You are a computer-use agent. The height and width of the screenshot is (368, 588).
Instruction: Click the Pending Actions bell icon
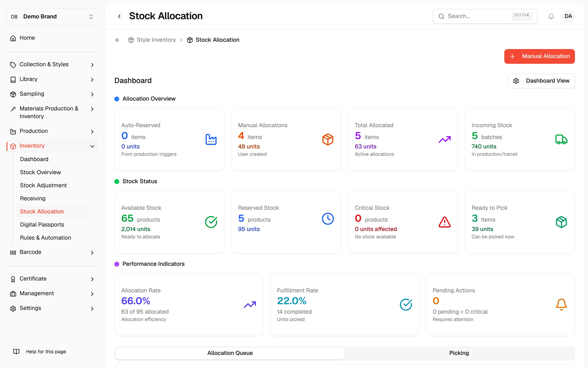point(561,304)
